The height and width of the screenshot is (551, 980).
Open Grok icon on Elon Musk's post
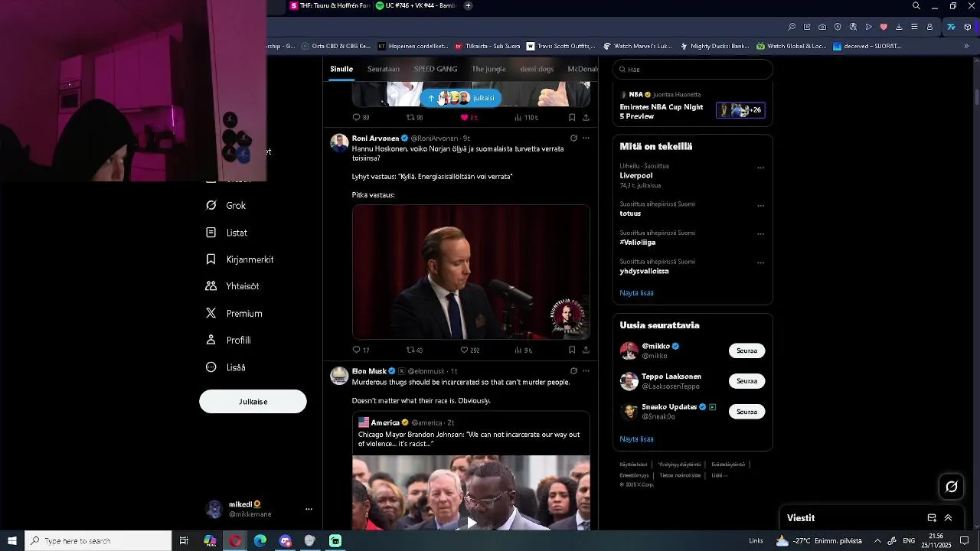coord(573,371)
